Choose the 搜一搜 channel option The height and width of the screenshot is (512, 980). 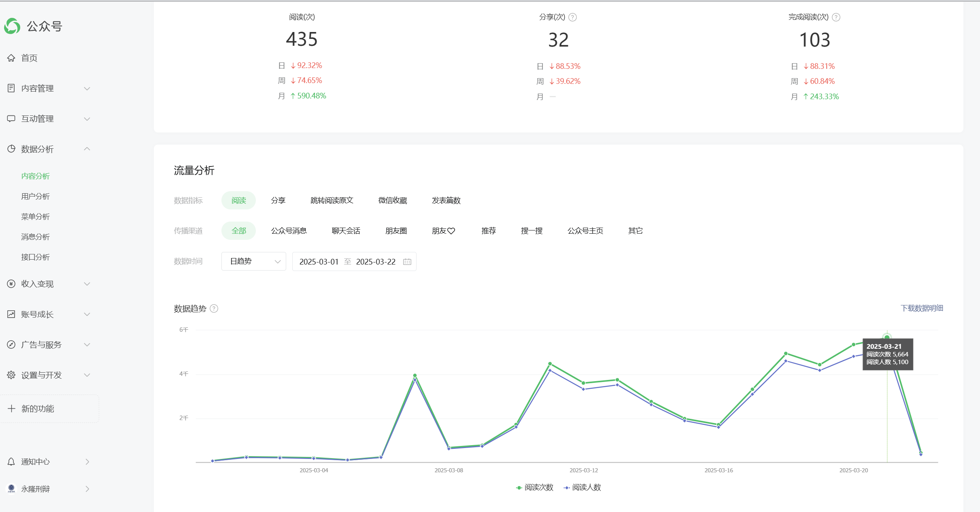point(531,231)
